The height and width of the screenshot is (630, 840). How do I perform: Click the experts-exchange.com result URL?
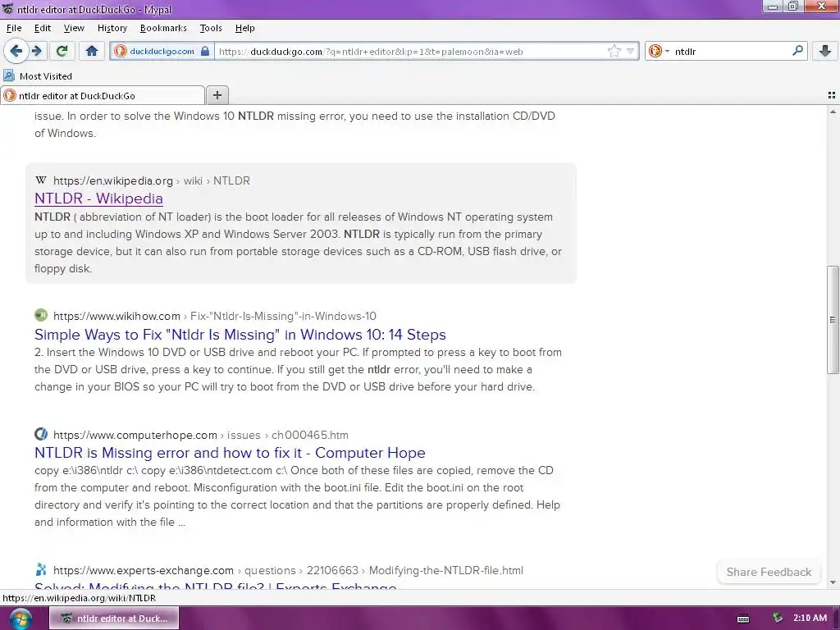click(288, 571)
